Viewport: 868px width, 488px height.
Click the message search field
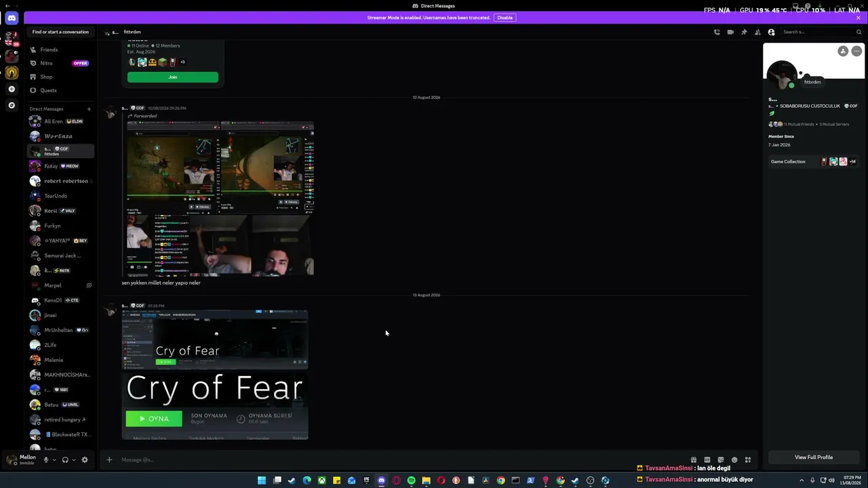click(822, 32)
